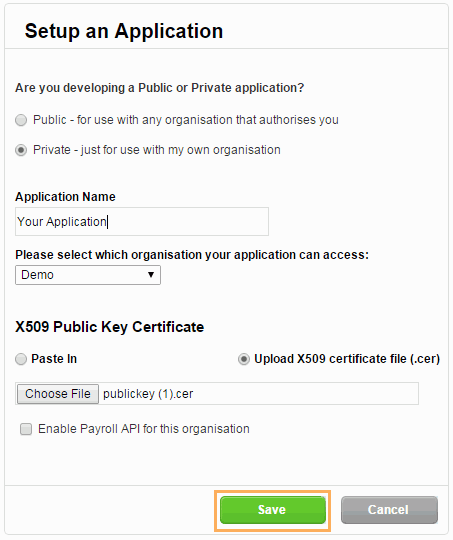Viewport: 453px width, 540px height.
Task: Open the Demo organisation dropdown
Action: tap(88, 275)
